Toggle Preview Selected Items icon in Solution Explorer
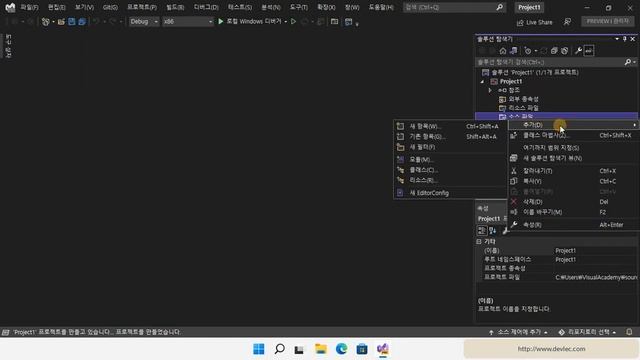The height and width of the screenshot is (360, 640). [x=589, y=51]
